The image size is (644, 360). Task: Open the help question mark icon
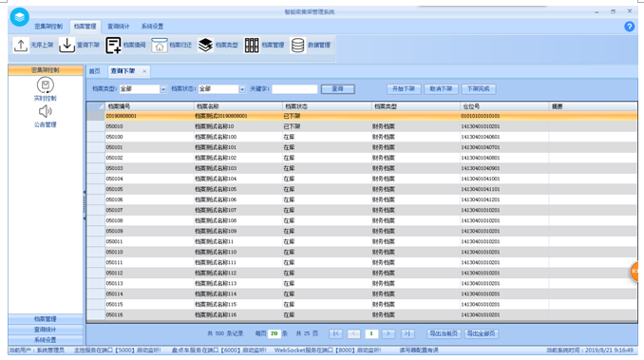(629, 27)
